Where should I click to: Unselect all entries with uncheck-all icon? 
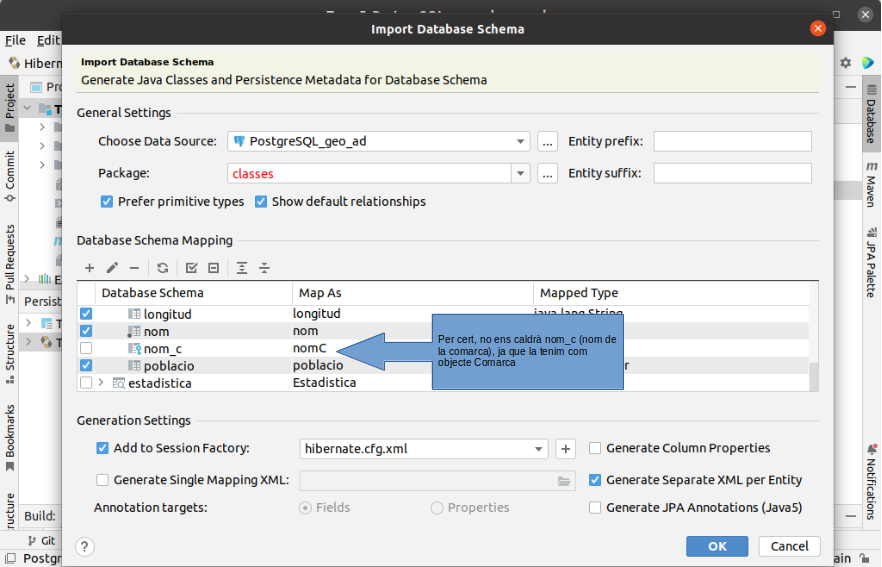[214, 268]
